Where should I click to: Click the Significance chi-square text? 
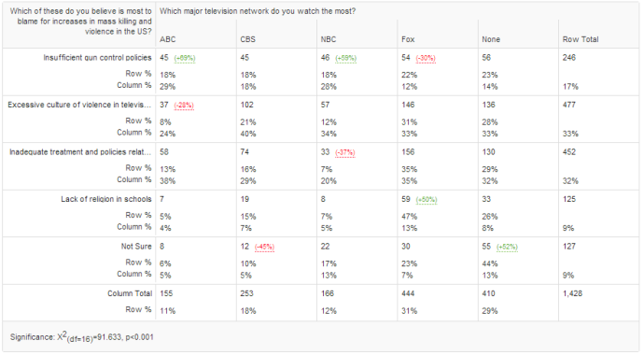(x=82, y=337)
